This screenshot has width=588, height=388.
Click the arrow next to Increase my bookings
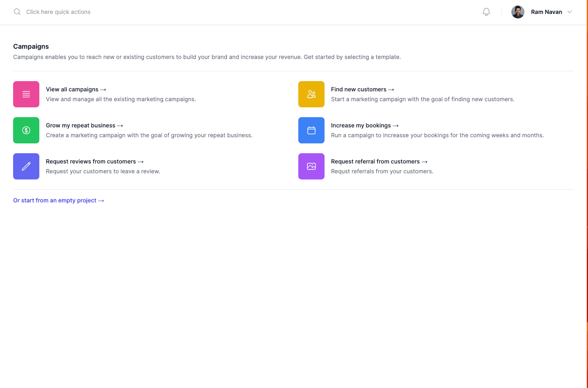395,125
